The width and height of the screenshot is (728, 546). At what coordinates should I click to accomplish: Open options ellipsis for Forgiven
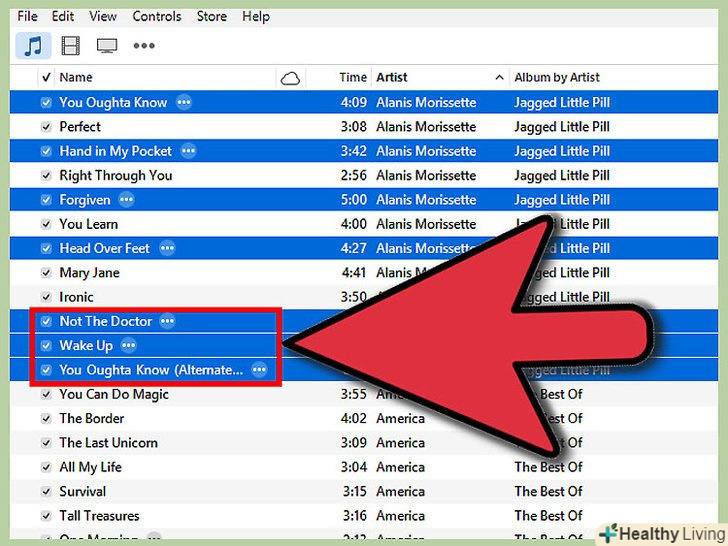tap(126, 200)
